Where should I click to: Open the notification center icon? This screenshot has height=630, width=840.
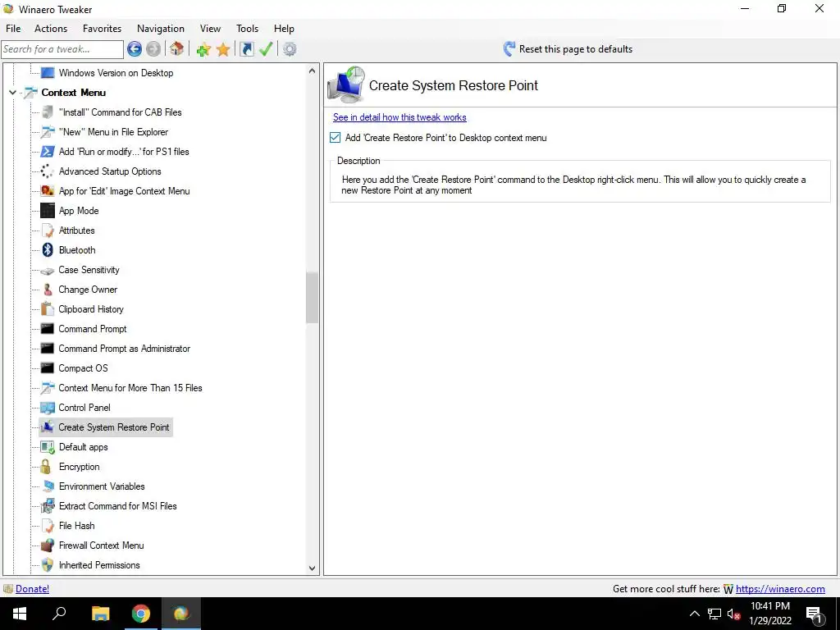(815, 614)
